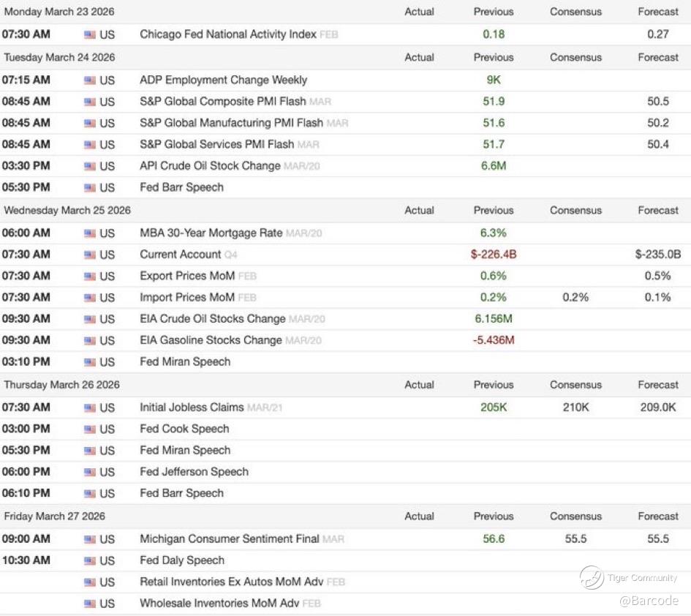Click the US flag beside Chicago Fed index
Screen dimensions: 691x616
(x=90, y=34)
